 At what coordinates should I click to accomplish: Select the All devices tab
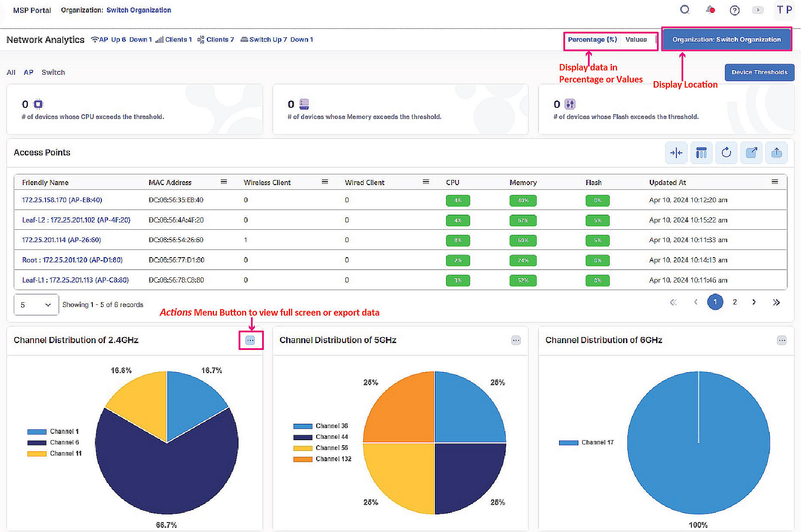point(11,72)
